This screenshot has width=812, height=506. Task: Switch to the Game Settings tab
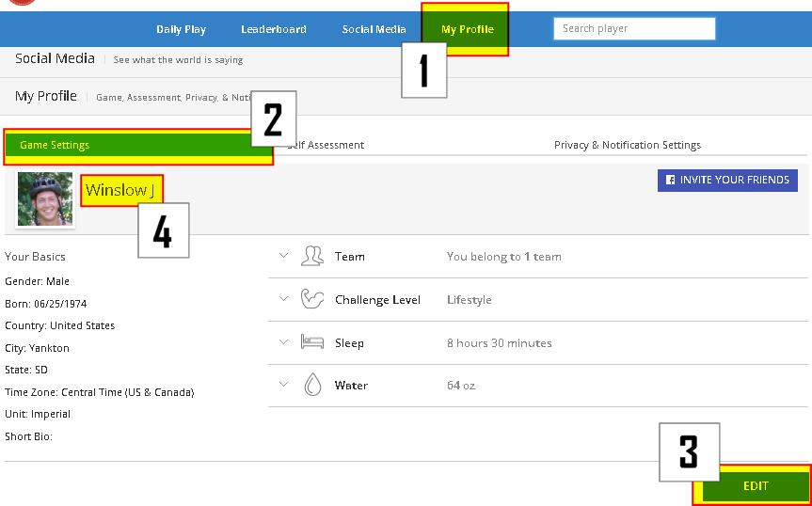pyautogui.click(x=132, y=146)
